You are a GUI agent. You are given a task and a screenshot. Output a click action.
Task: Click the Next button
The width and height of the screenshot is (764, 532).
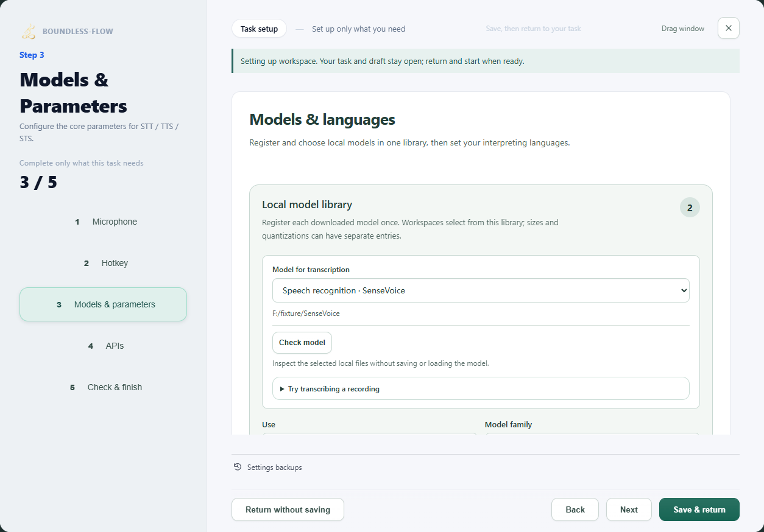coord(629,509)
